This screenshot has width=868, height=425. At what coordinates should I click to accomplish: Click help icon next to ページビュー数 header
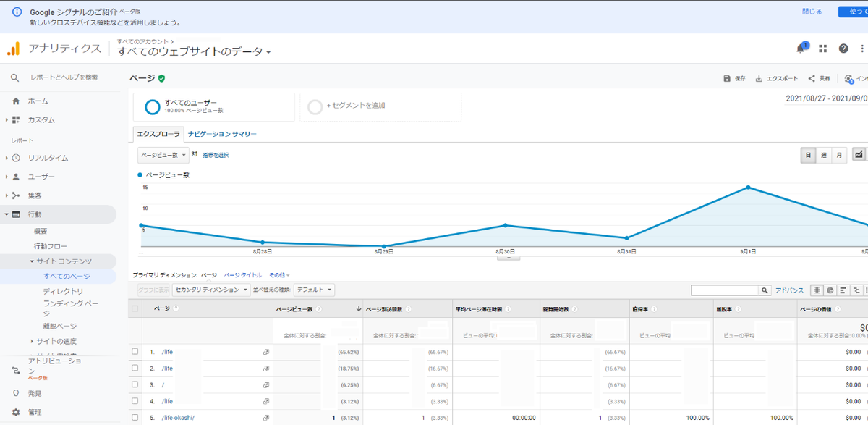[x=319, y=308]
